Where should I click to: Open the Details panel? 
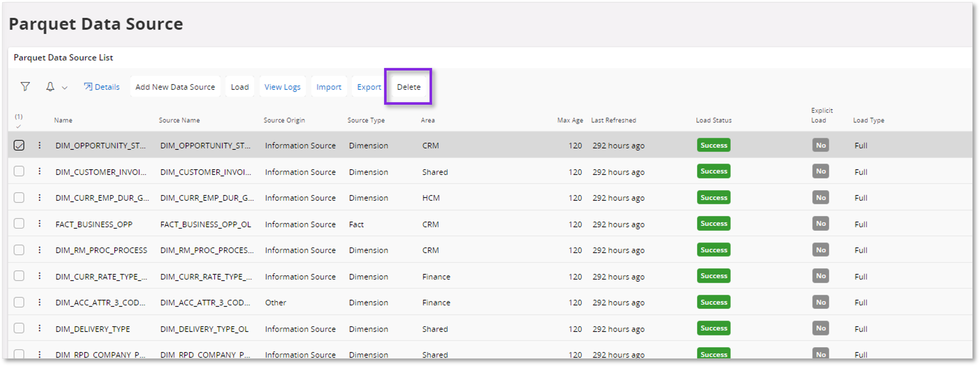(x=102, y=87)
